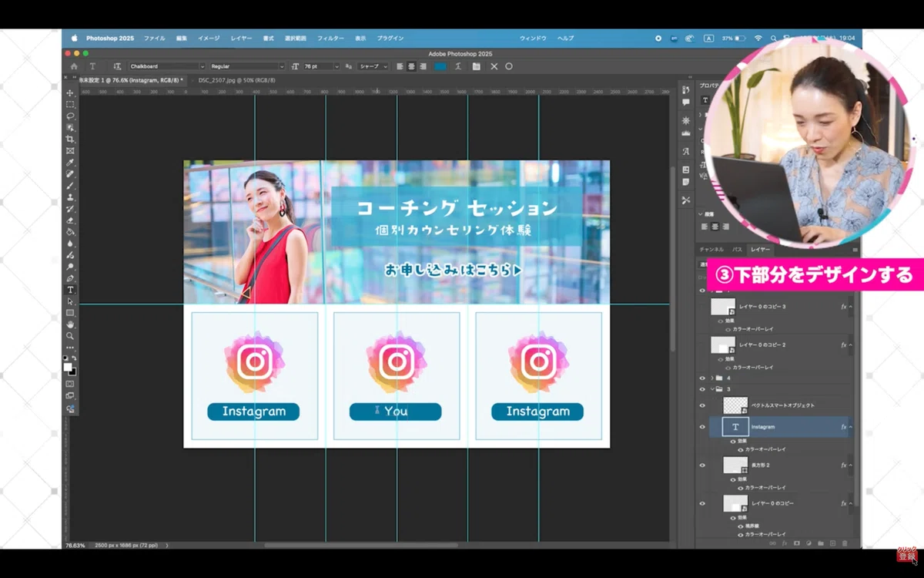The height and width of the screenshot is (578, 924).
Task: Open the シャープ anti-aliasing dropdown
Action: coord(373,66)
